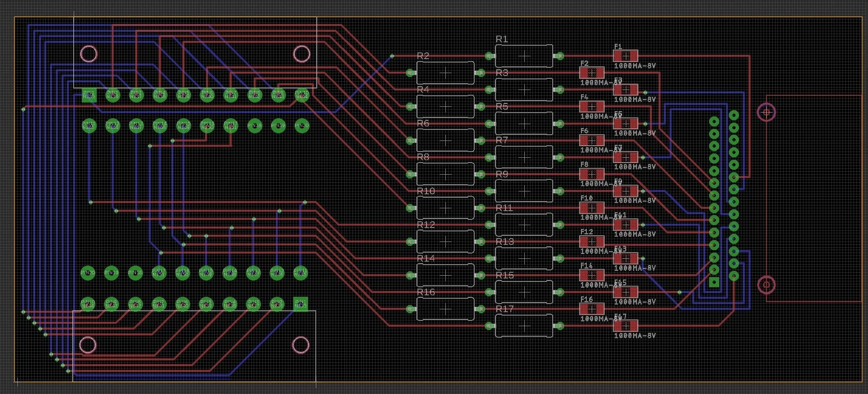Click lower connector's left mounting hole
Screen dimensions: 868x394
88,345
